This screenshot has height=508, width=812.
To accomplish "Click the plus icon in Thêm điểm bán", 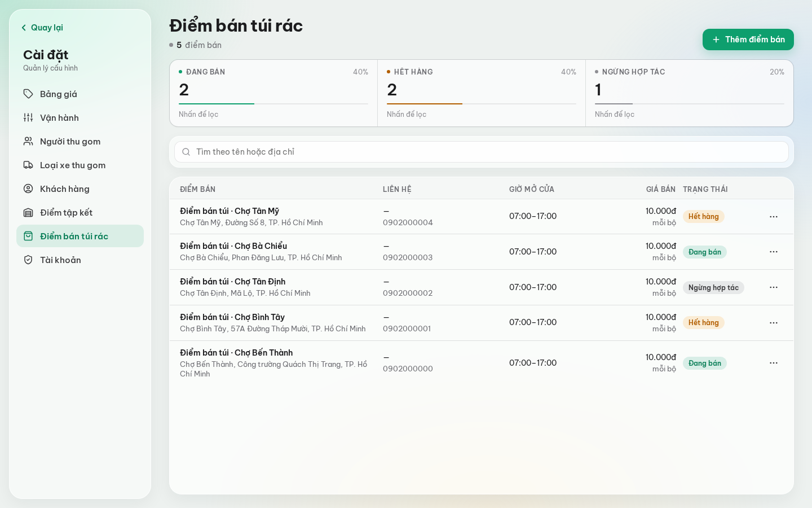I will pyautogui.click(x=716, y=40).
